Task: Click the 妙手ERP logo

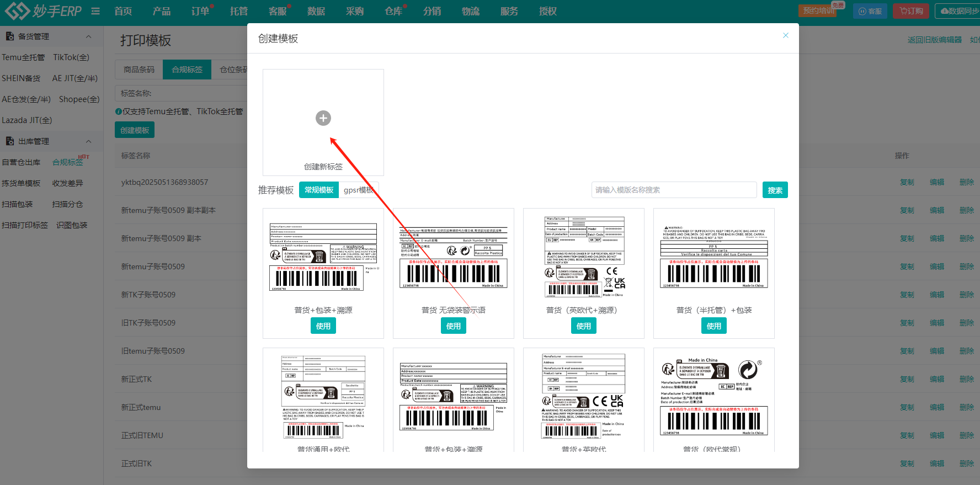Action: (43, 11)
